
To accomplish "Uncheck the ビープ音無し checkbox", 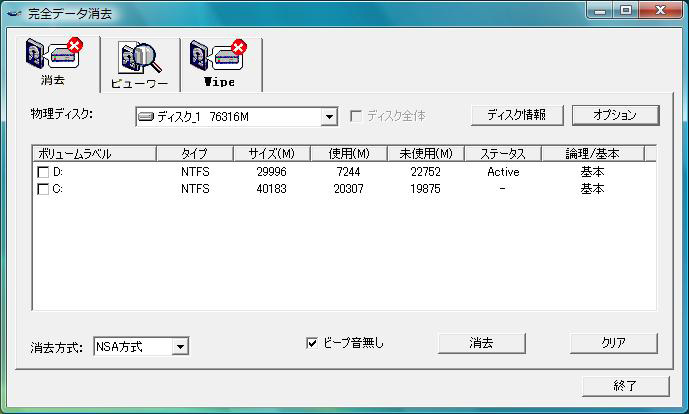I will (312, 343).
